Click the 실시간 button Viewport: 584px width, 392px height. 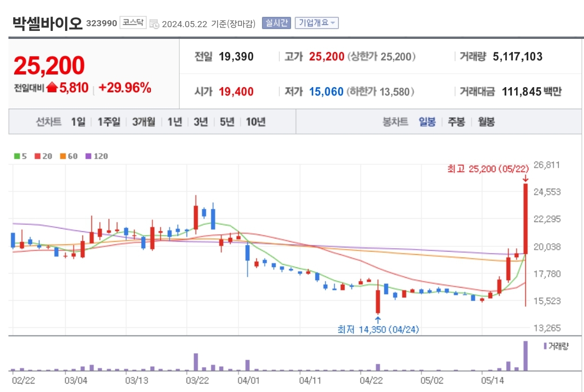click(277, 23)
